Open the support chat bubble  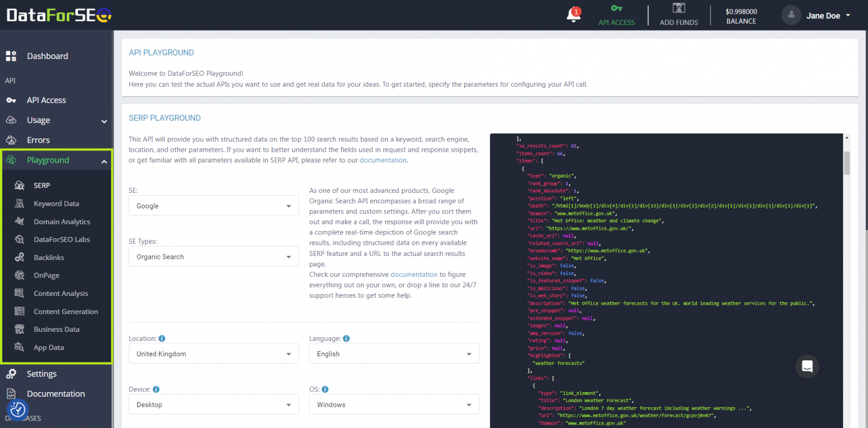point(807,366)
